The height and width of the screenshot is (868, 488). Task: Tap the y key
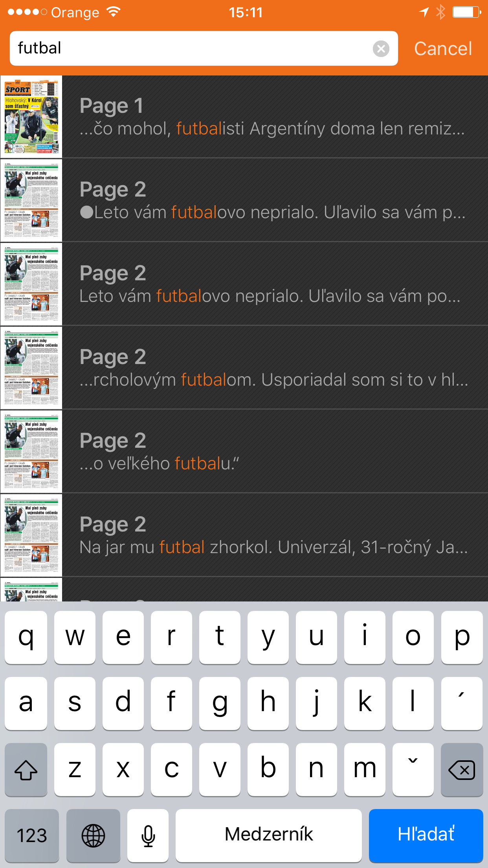pos(268,637)
